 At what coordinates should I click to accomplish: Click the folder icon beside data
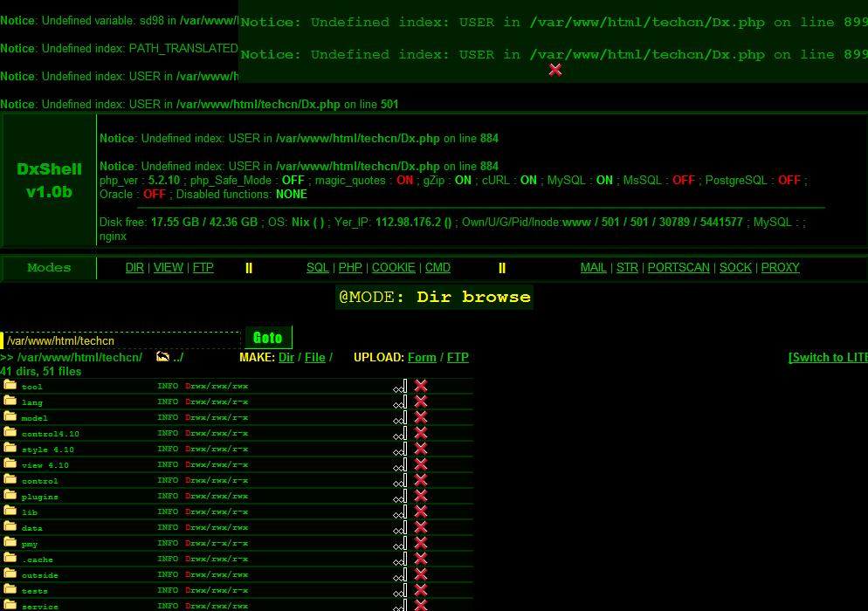(10, 526)
